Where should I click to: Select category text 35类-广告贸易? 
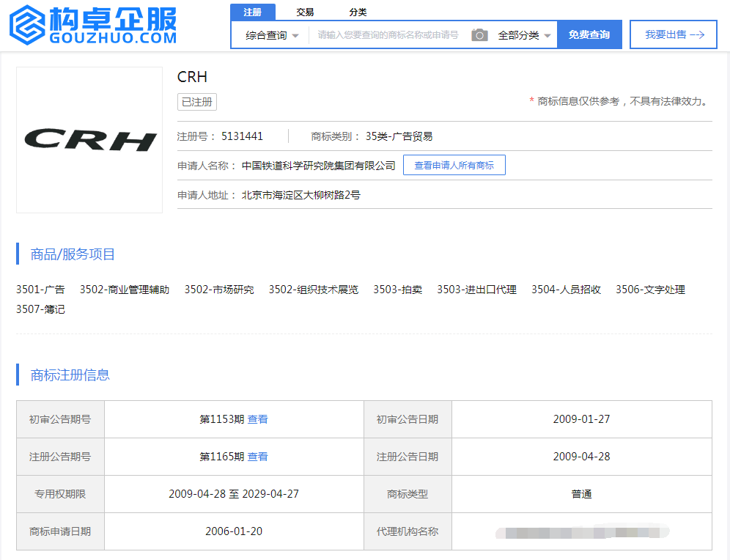coord(399,136)
